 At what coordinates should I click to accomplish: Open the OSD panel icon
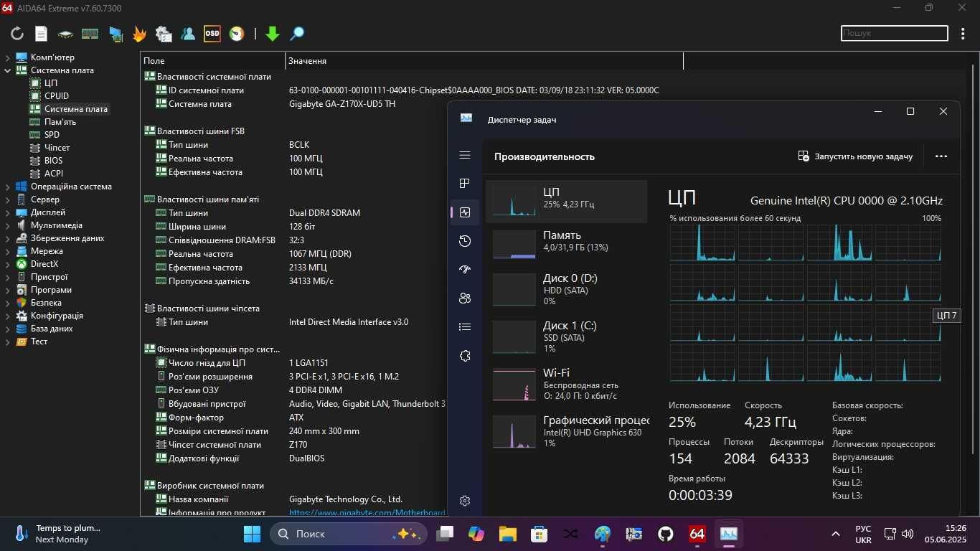(212, 34)
